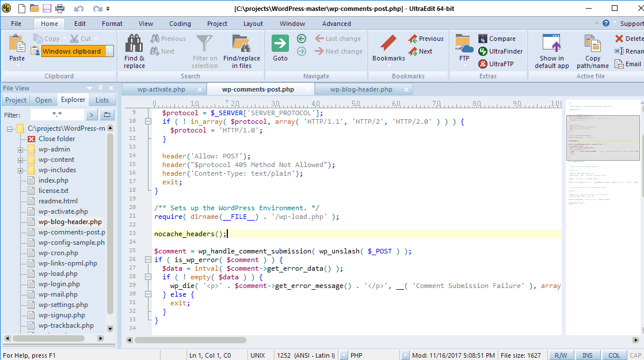Image resolution: width=644 pixels, height=360 pixels.
Task: Launch UltraFinder from Extras group
Action: point(500,51)
